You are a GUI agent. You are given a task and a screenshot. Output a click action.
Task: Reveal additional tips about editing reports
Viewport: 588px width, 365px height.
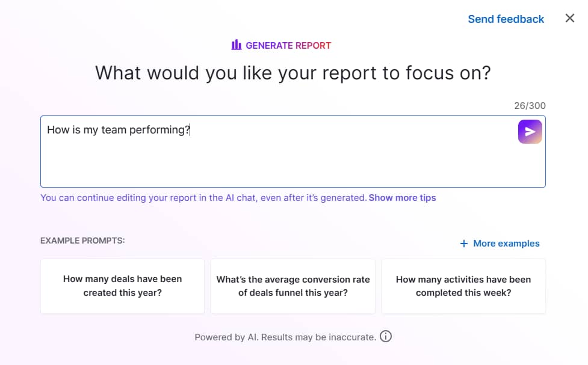pyautogui.click(x=402, y=197)
